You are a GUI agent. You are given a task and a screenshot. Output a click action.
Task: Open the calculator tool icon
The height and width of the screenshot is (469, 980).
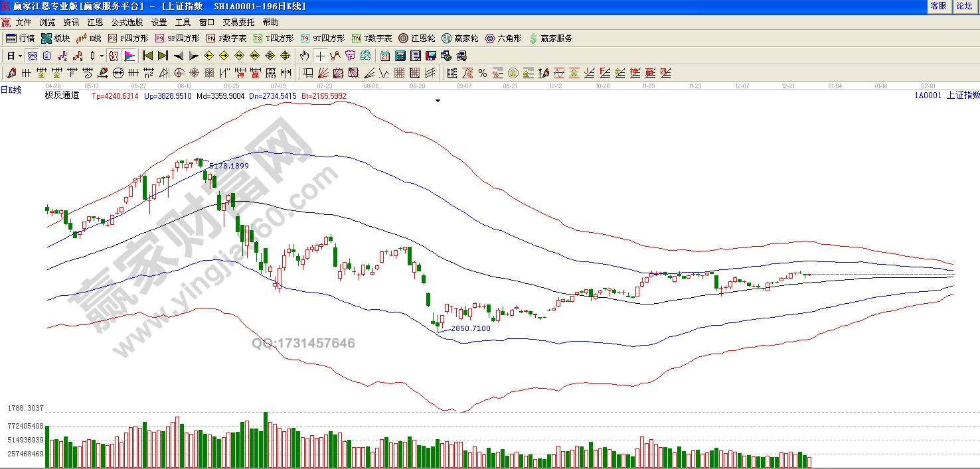(x=401, y=56)
